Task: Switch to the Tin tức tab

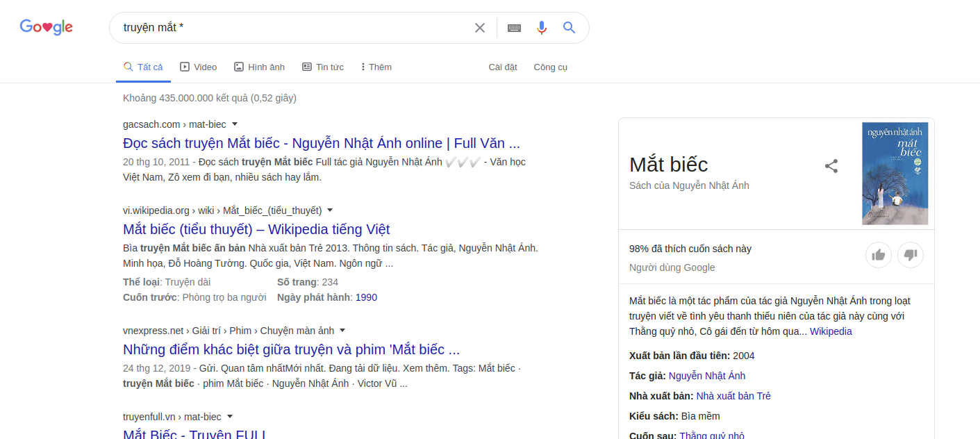Action: (323, 67)
